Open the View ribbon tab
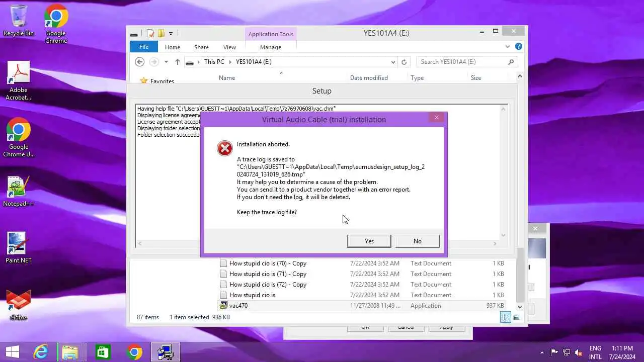644x362 pixels. tap(229, 47)
